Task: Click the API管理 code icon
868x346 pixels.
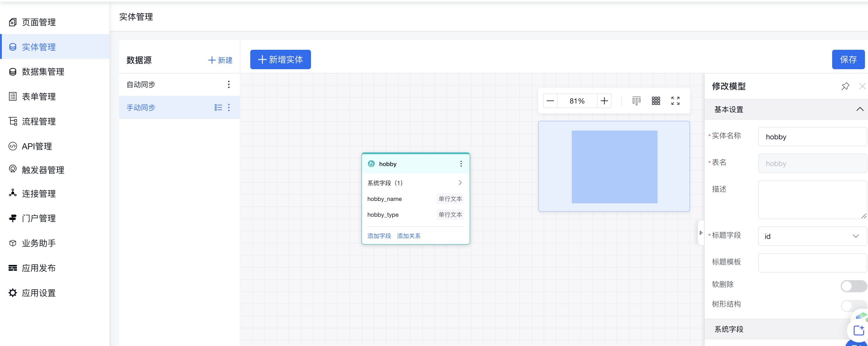Action: click(x=12, y=146)
